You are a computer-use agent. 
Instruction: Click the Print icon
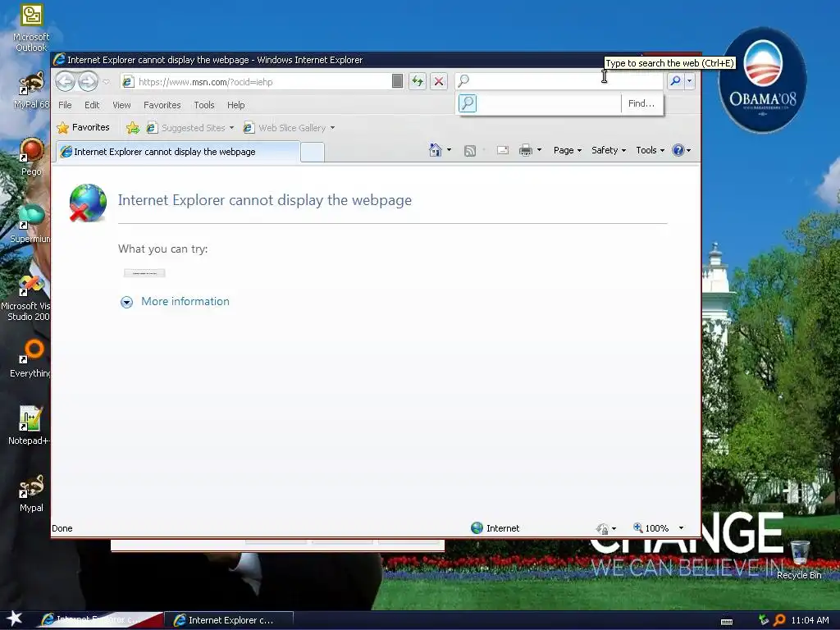point(526,150)
